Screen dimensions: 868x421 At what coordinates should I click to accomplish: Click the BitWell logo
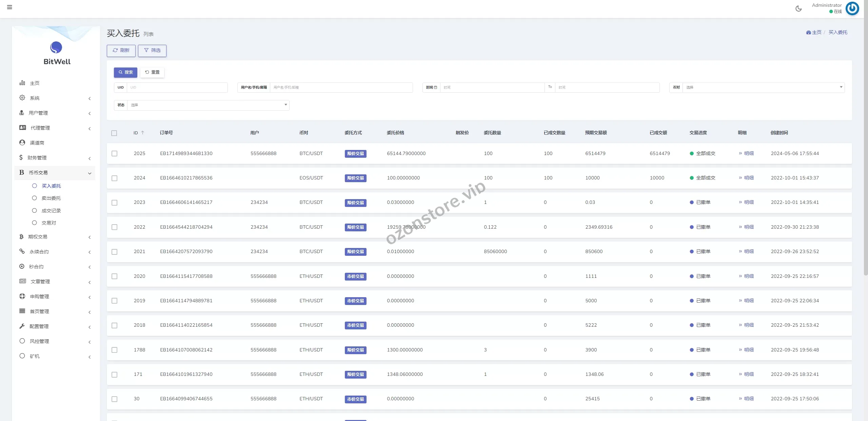(x=56, y=47)
